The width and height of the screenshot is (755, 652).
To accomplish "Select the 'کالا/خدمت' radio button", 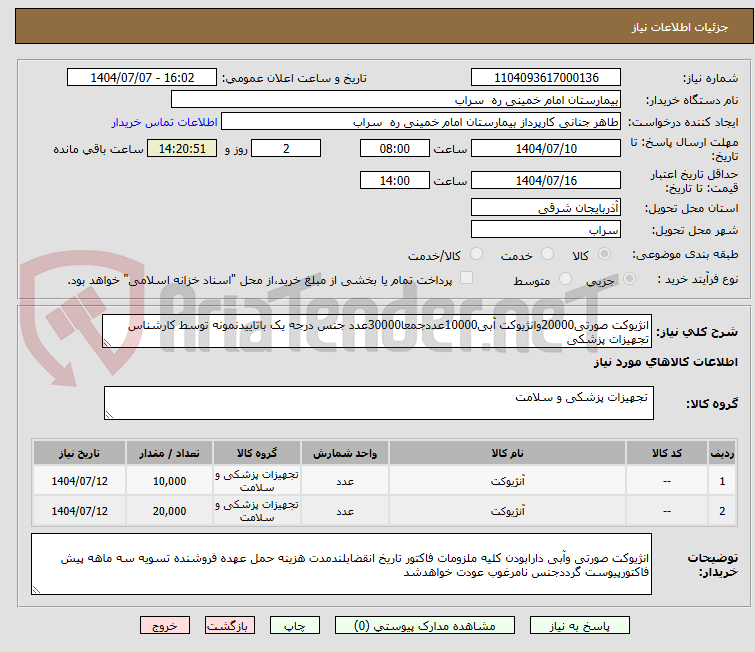I will click(476, 254).
